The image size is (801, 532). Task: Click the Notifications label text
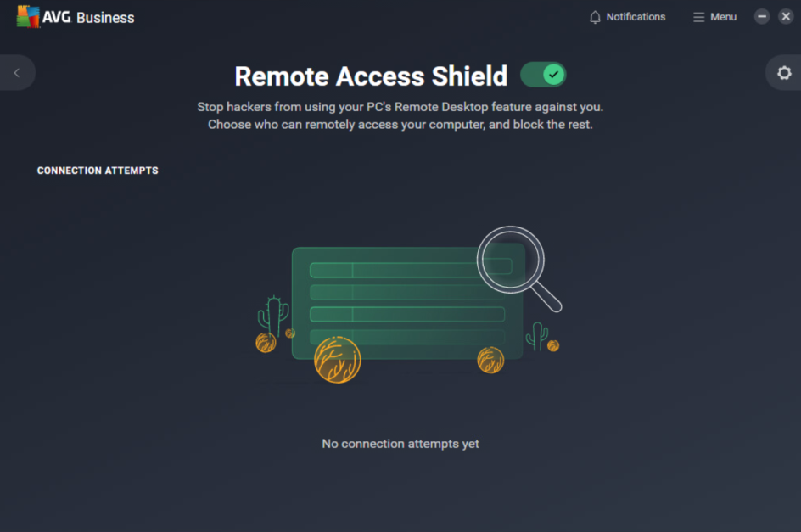635,16
